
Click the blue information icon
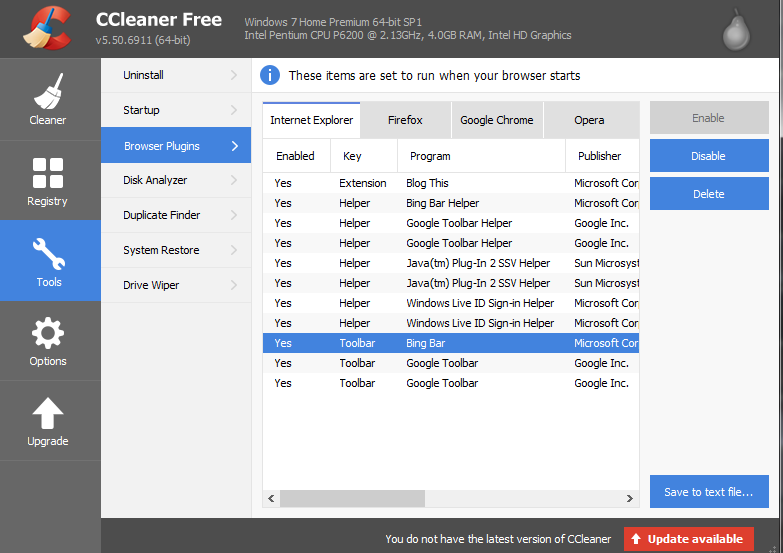pyautogui.click(x=270, y=75)
